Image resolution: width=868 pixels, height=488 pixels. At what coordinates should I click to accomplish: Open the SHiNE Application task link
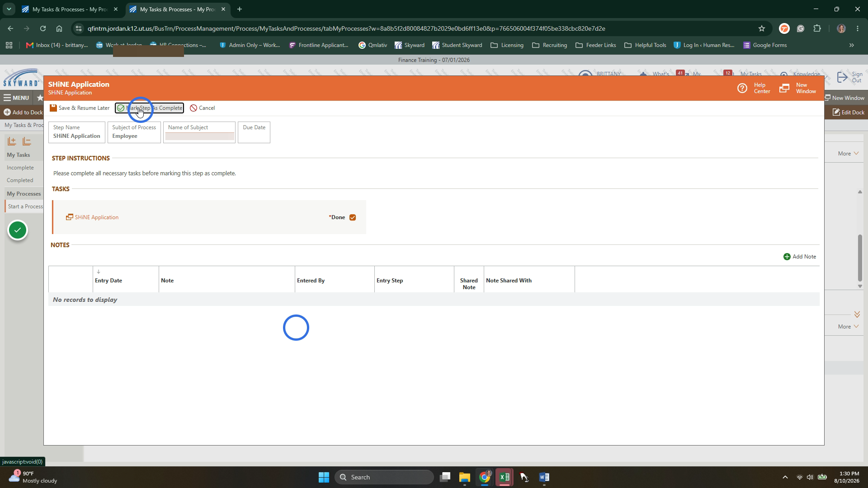(92, 217)
